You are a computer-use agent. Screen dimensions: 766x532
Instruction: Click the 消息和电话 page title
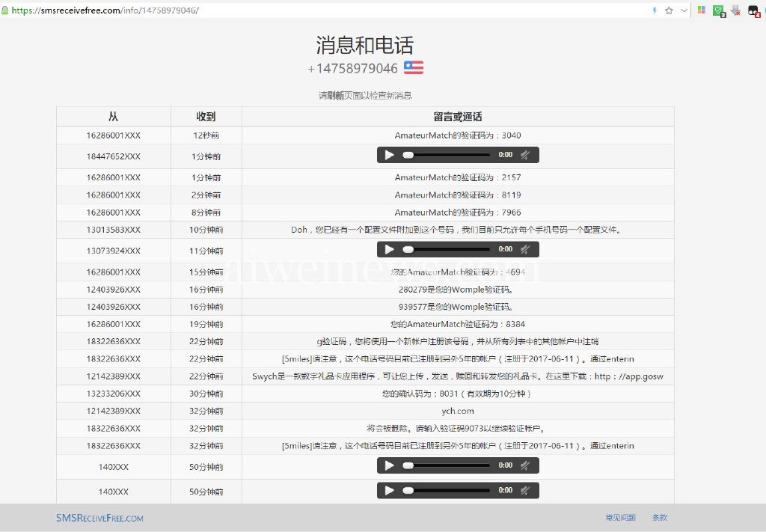tap(365, 45)
